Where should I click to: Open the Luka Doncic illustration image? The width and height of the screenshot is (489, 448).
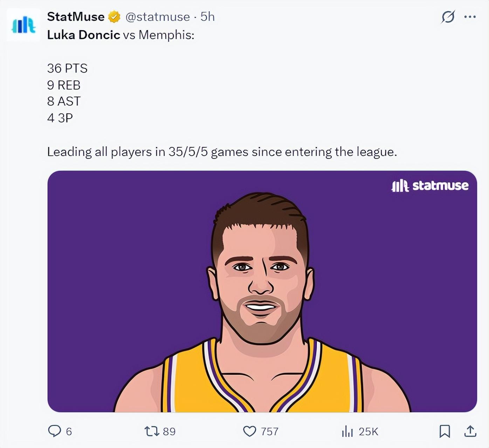(x=262, y=291)
